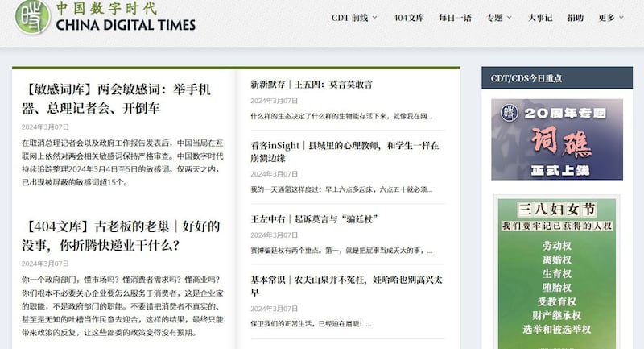Viewport: 644px width, 349px height.
Task: Open the 每日一语 menu item
Action: (455, 17)
